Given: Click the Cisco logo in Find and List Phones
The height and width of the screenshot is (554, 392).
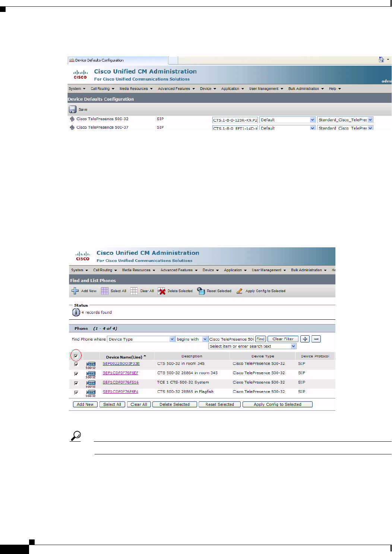Looking at the screenshot, I should point(83,256).
